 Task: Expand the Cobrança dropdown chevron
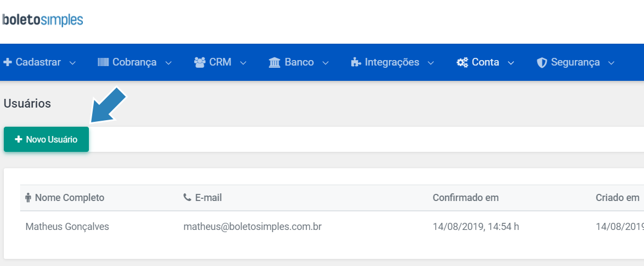168,63
